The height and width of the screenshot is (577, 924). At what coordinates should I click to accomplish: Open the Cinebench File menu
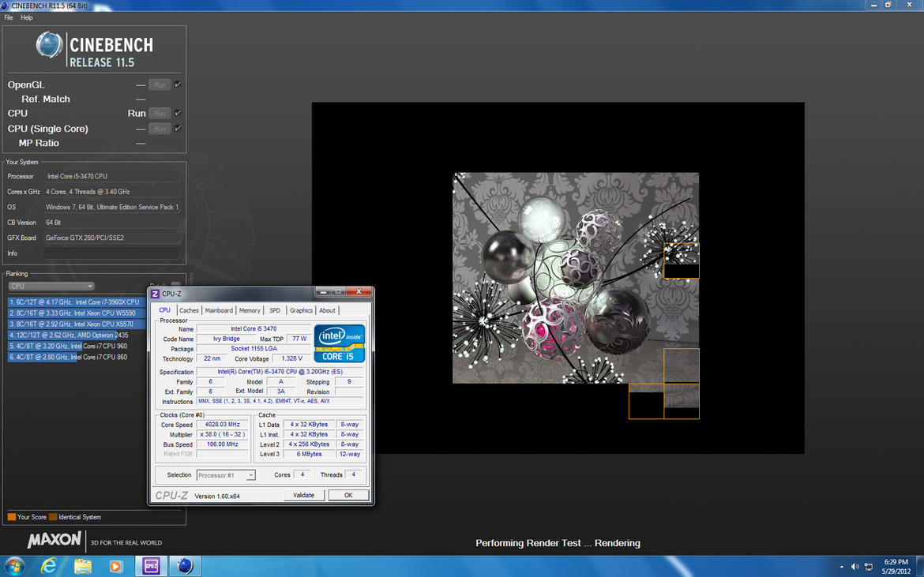tap(8, 17)
